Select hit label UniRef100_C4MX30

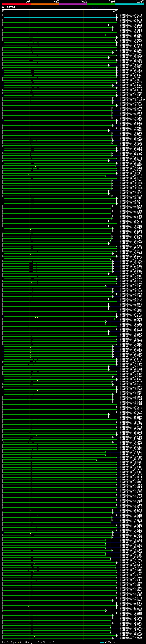[131, 361]
